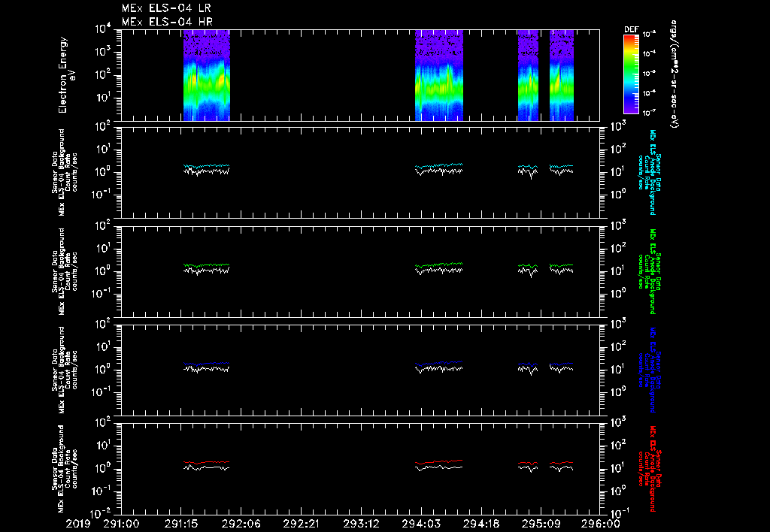
Task: Click the green background count rate trace near 294:03
Action: 439,264
